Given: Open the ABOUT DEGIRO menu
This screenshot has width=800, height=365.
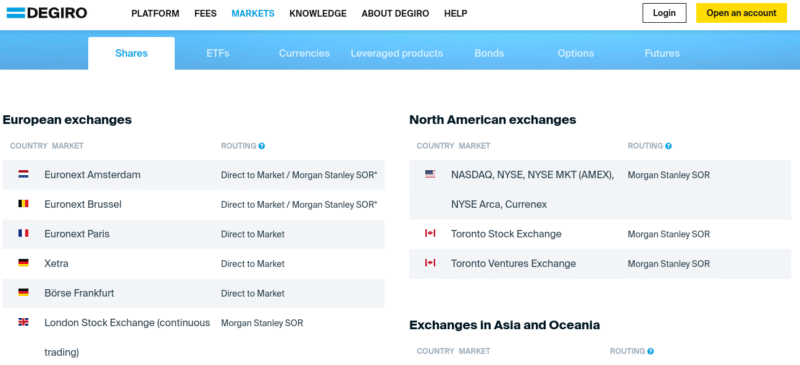Looking at the screenshot, I should (x=395, y=14).
